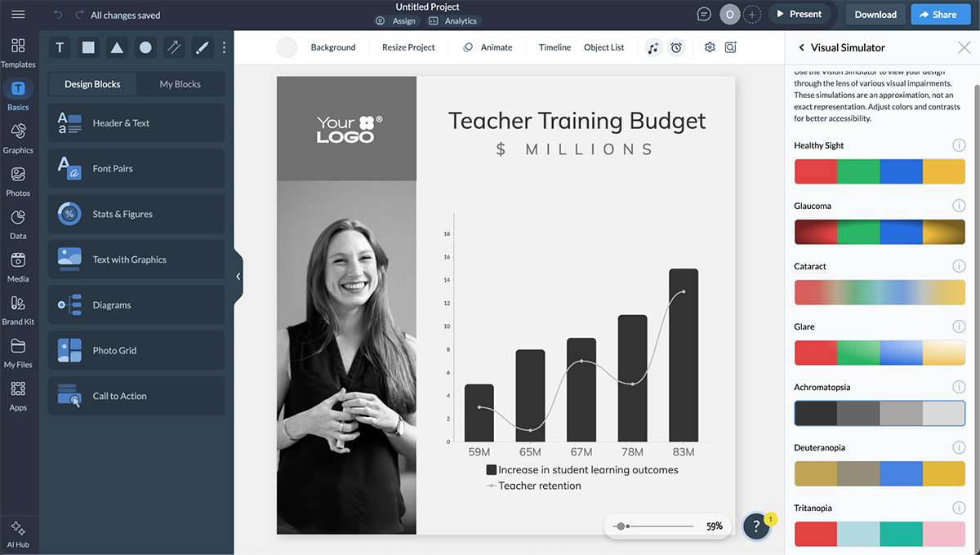Open the Brand Kit sidebar section
980x555 pixels.
click(18, 309)
